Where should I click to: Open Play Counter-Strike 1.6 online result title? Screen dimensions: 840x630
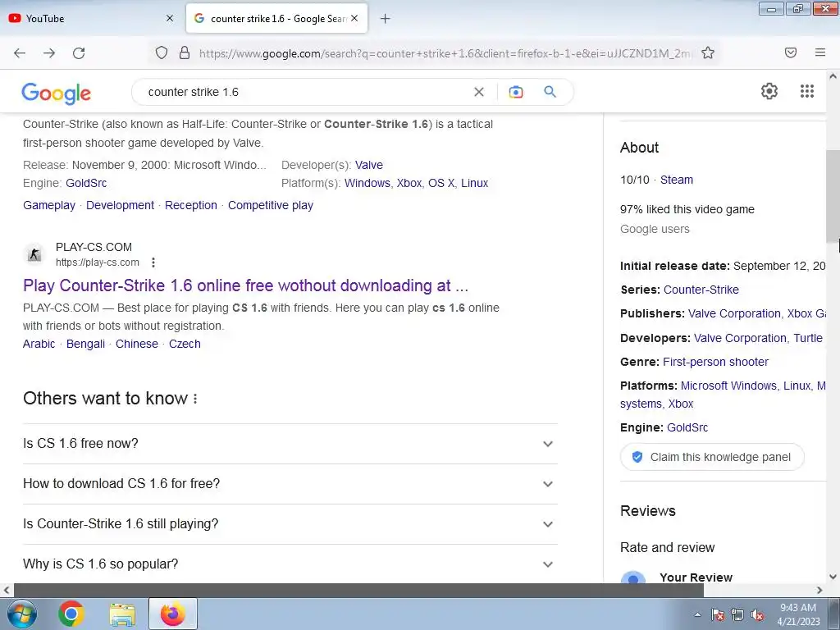(246, 285)
